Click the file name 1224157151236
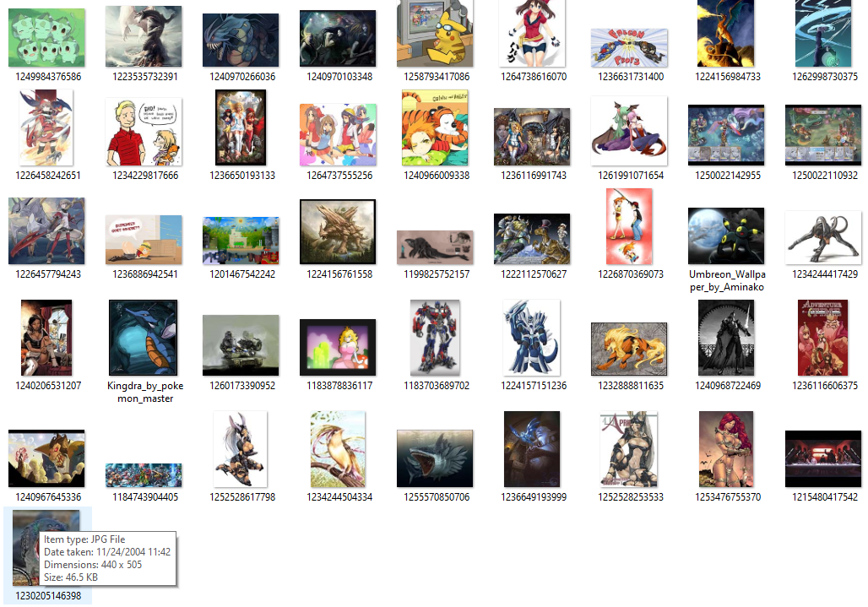 tap(534, 386)
